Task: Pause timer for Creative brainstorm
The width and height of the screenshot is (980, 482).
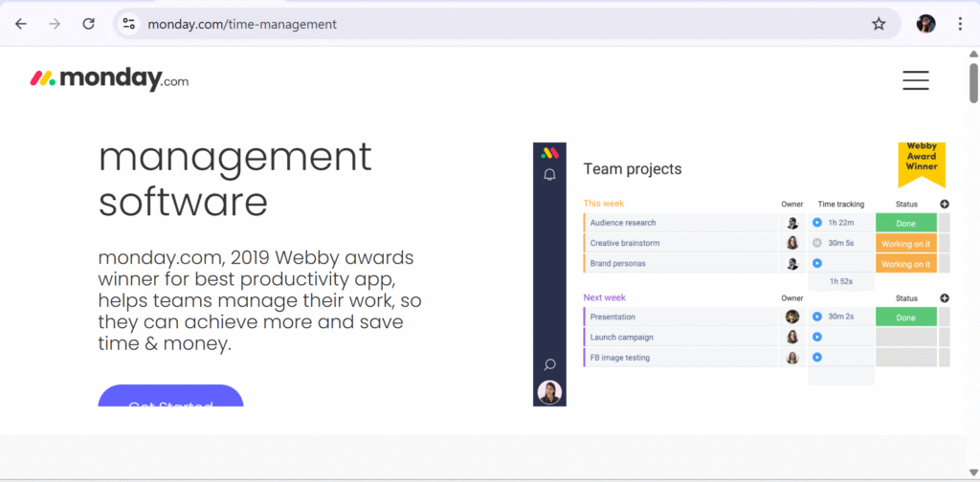Action: 817,243
